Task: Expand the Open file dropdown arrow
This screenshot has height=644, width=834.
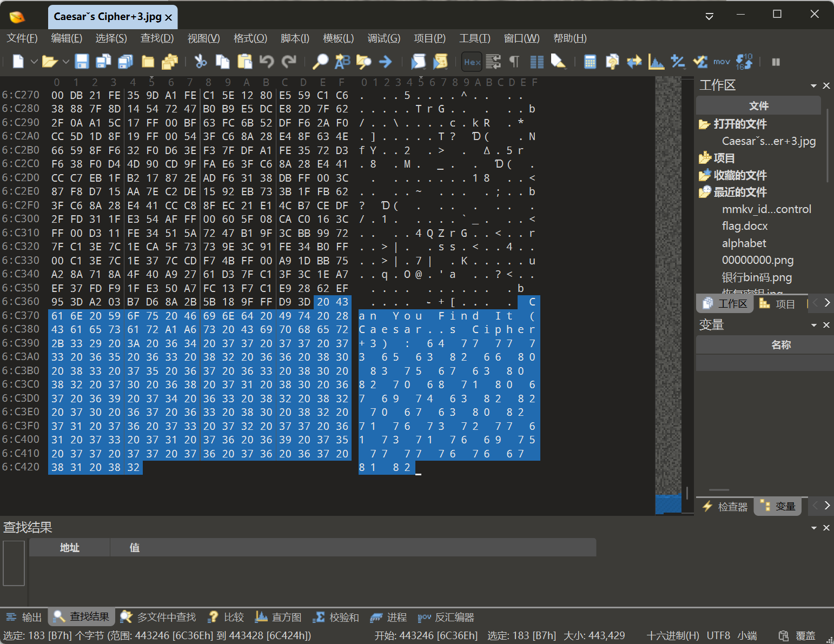Action: tap(66, 62)
